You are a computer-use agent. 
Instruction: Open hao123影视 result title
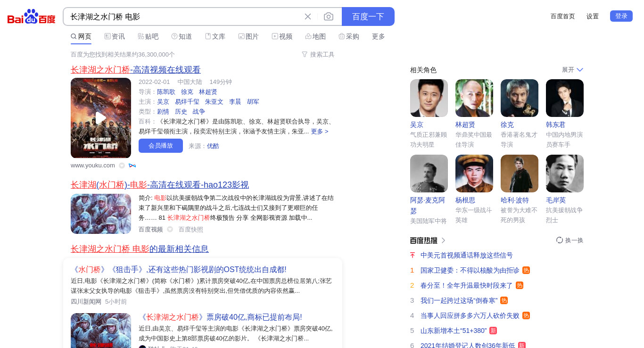(x=160, y=185)
